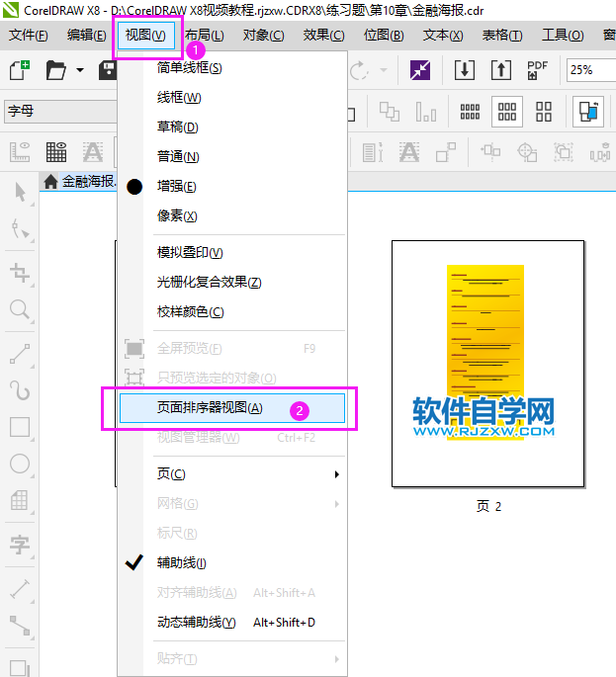616x677 pixels.
Task: Click 页面排序器视图(A) menu entry
Action: pyautogui.click(x=232, y=408)
